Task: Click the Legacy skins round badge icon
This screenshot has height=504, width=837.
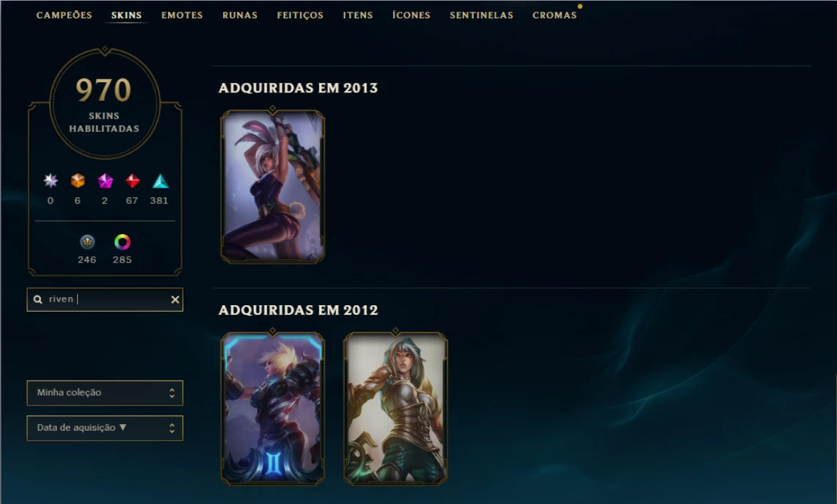Action: point(87,242)
